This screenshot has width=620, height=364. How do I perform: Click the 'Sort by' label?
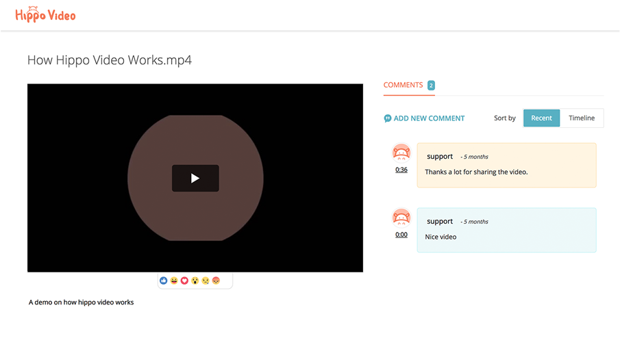pos(505,118)
